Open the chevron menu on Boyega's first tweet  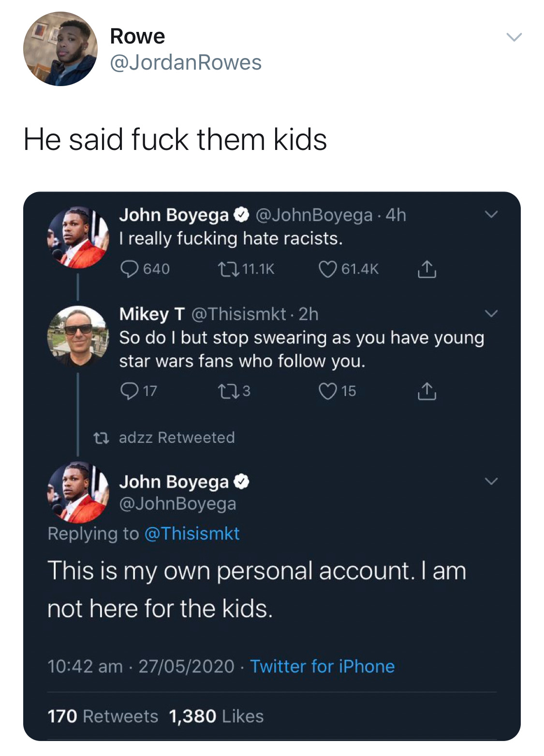491,214
